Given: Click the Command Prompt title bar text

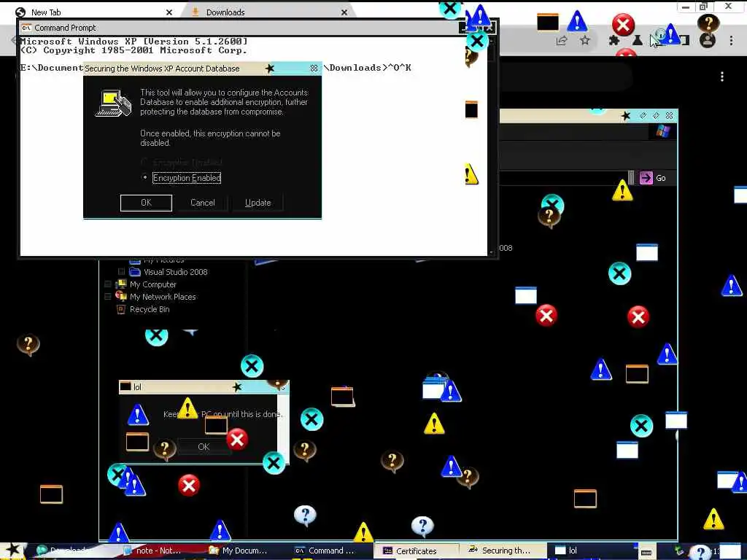Looking at the screenshot, I should click(x=65, y=28).
